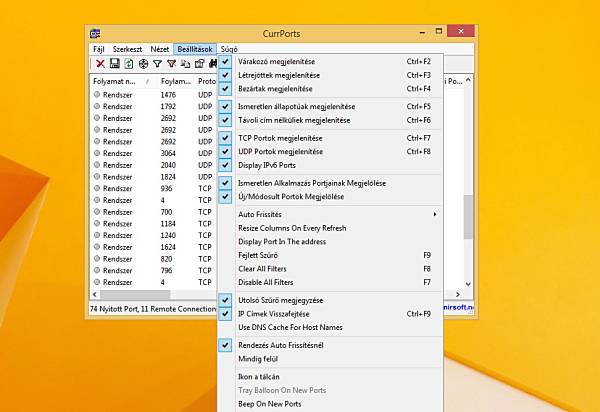
Task: Click the horizontal scrollbar right arrow
Action: click(458, 295)
